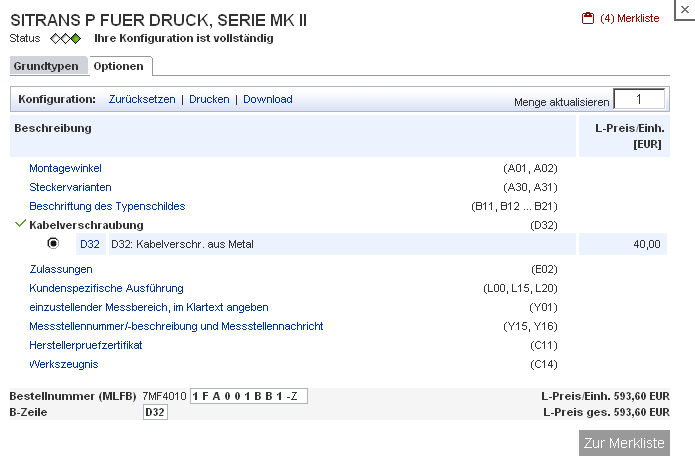Close the configurator dialog

tap(685, 9)
